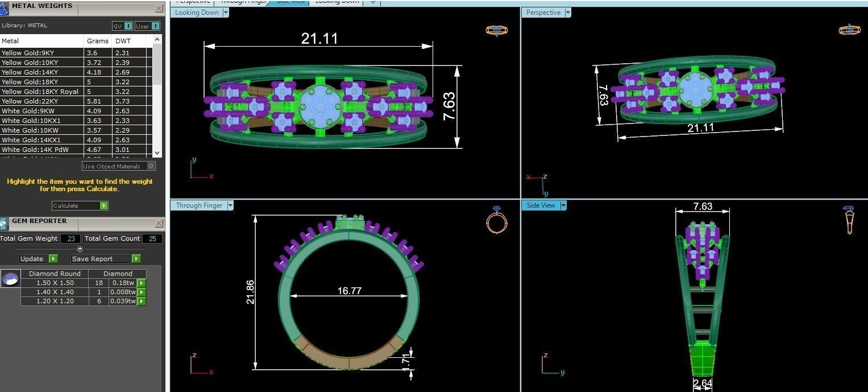The image size is (868, 392).
Task: Select the Yellow Gold:9KY row
Action: [x=77, y=53]
